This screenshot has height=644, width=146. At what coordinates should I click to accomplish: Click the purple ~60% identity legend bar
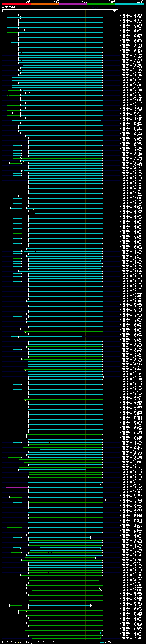tap(73, 4)
